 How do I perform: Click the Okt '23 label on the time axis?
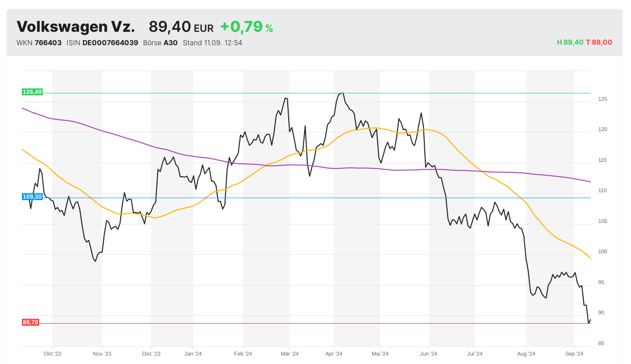point(52,354)
